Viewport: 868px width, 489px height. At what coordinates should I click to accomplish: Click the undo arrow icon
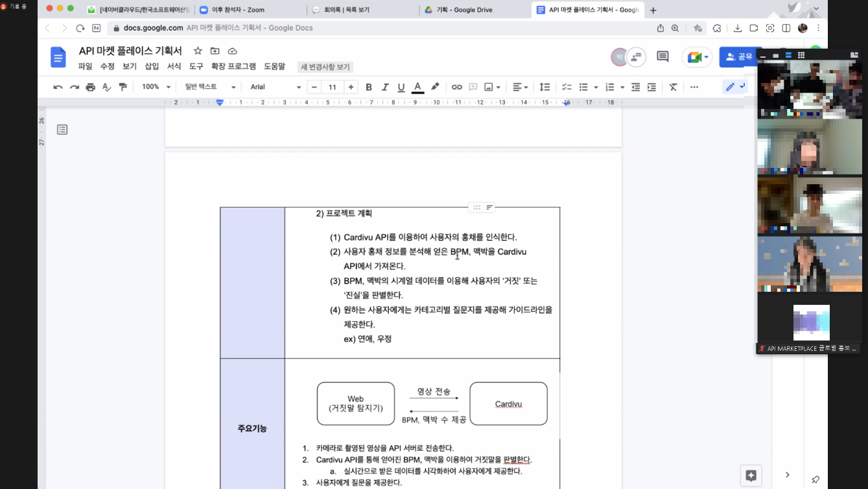[58, 87]
